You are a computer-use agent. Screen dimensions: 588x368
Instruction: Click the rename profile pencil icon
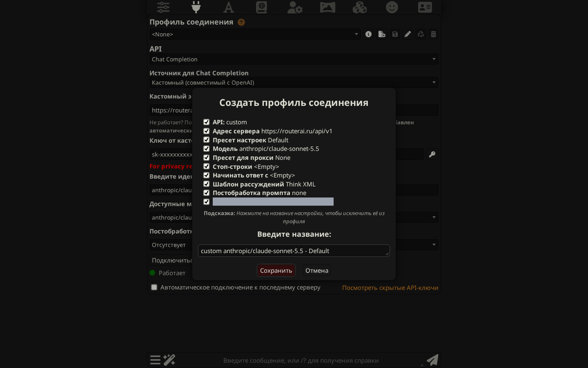tap(408, 34)
